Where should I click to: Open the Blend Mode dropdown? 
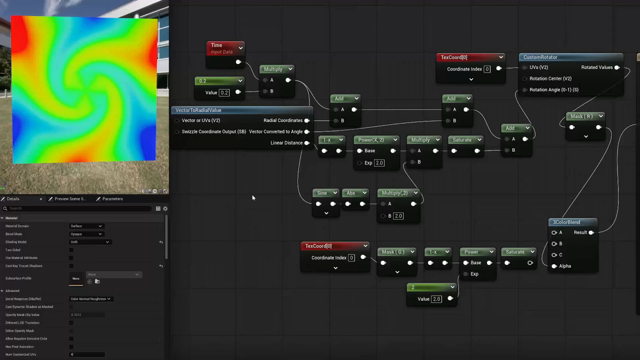tap(86, 234)
